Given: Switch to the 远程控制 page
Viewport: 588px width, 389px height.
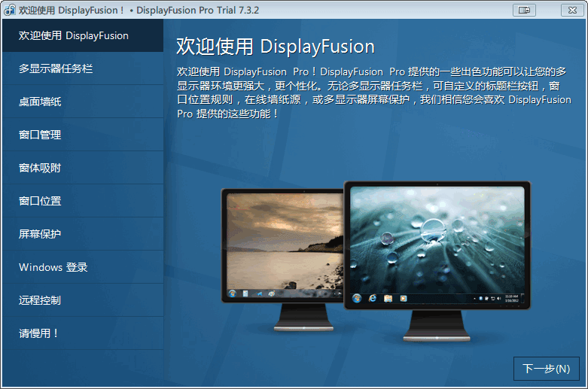Looking at the screenshot, I should click(x=82, y=300).
